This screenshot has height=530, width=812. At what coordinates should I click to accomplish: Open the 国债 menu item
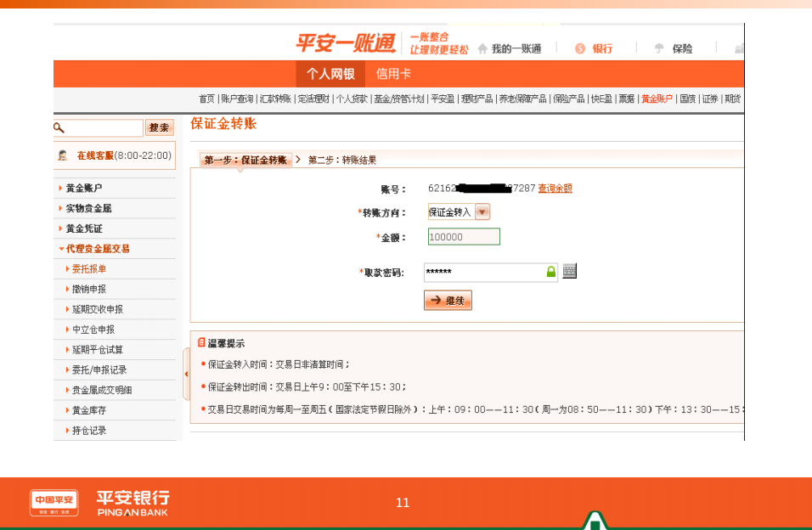click(688, 99)
